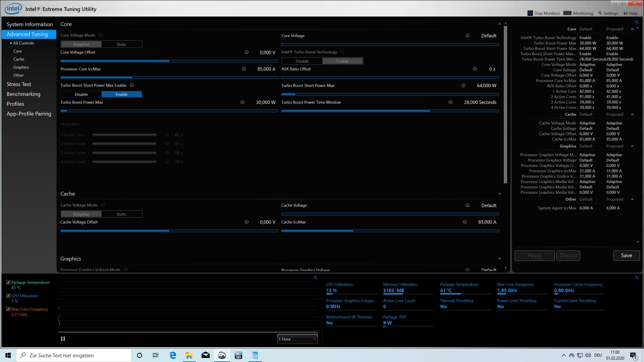Open Help question mark icon
Screen dimensions: 644x362
626,13
